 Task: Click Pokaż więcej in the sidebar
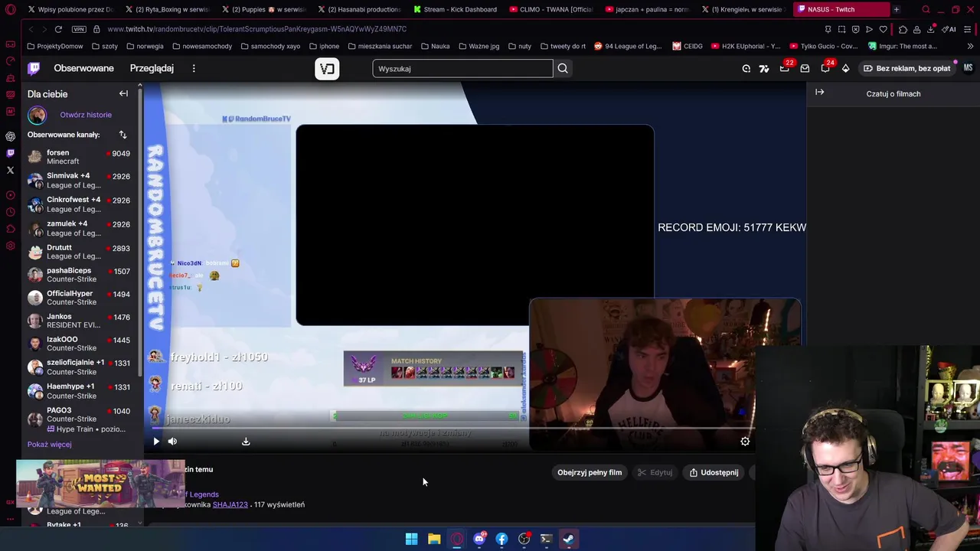coord(49,444)
